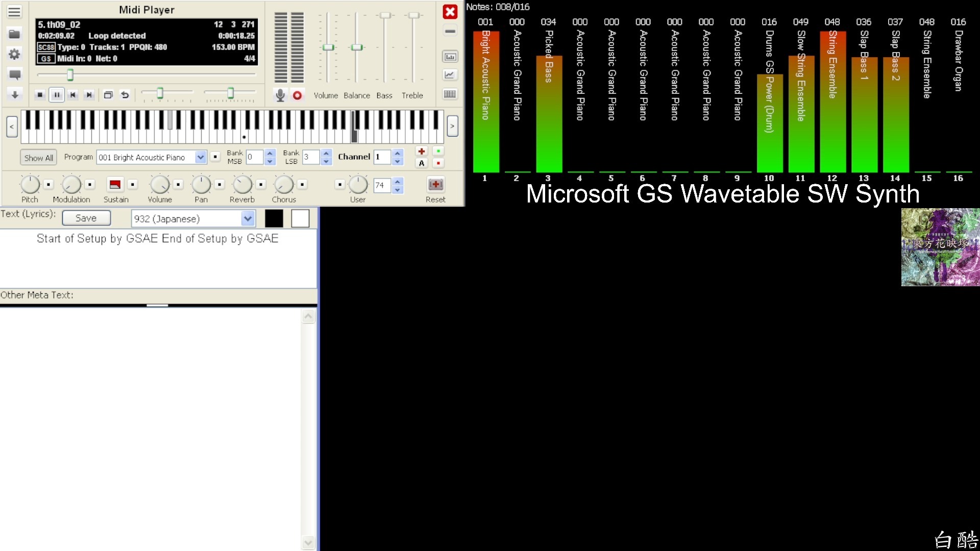Open the main hamburger menu

coord(14,12)
